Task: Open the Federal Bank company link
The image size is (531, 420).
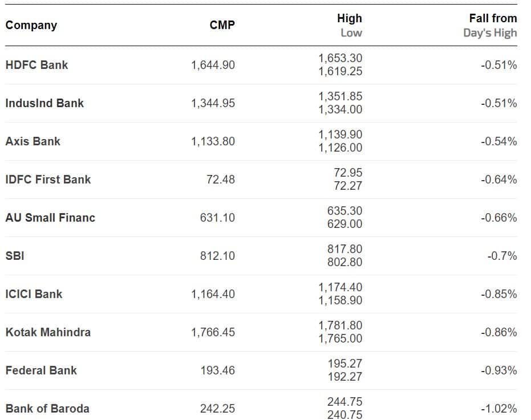Action: (41, 370)
